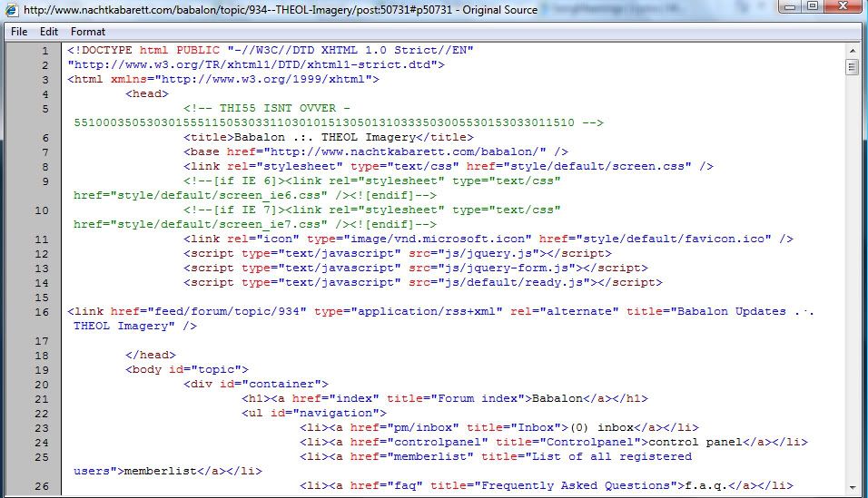Click the body id="topic" tag
Viewport: 868px width, 498px height.
(x=186, y=369)
